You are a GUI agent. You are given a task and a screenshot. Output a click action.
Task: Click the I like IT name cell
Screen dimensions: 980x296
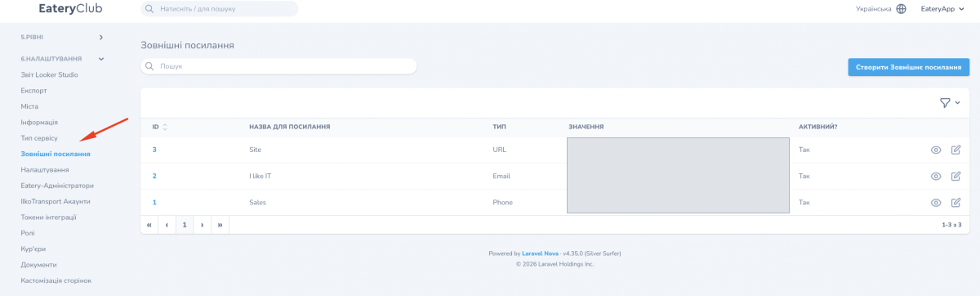(260, 176)
